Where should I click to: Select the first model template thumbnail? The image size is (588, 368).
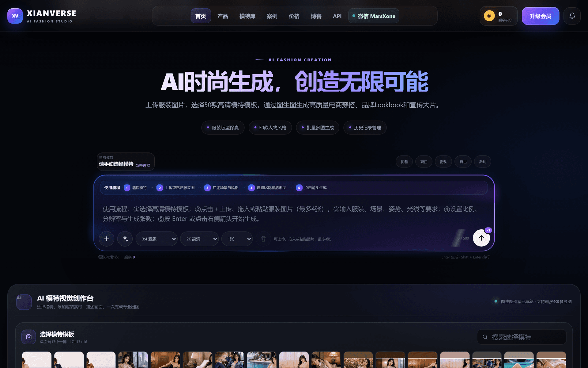37,360
